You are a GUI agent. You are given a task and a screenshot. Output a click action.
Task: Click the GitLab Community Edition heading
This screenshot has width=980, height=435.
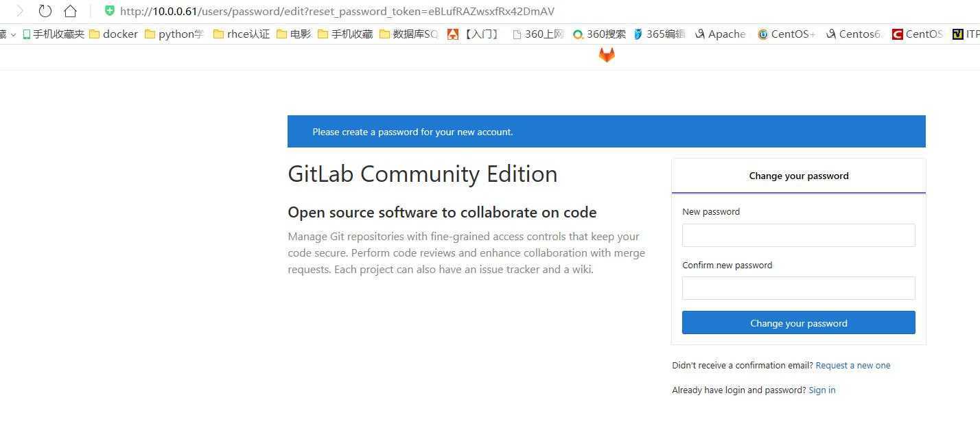pyautogui.click(x=423, y=174)
